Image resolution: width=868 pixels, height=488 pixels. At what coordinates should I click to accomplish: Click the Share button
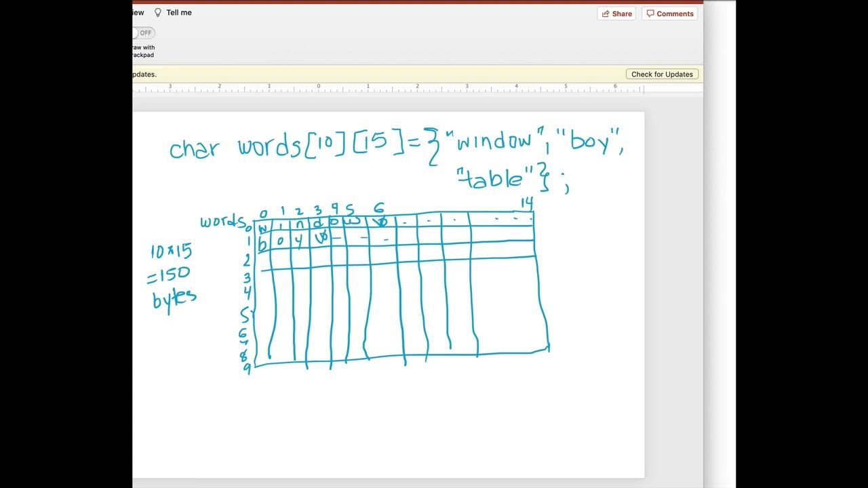616,14
